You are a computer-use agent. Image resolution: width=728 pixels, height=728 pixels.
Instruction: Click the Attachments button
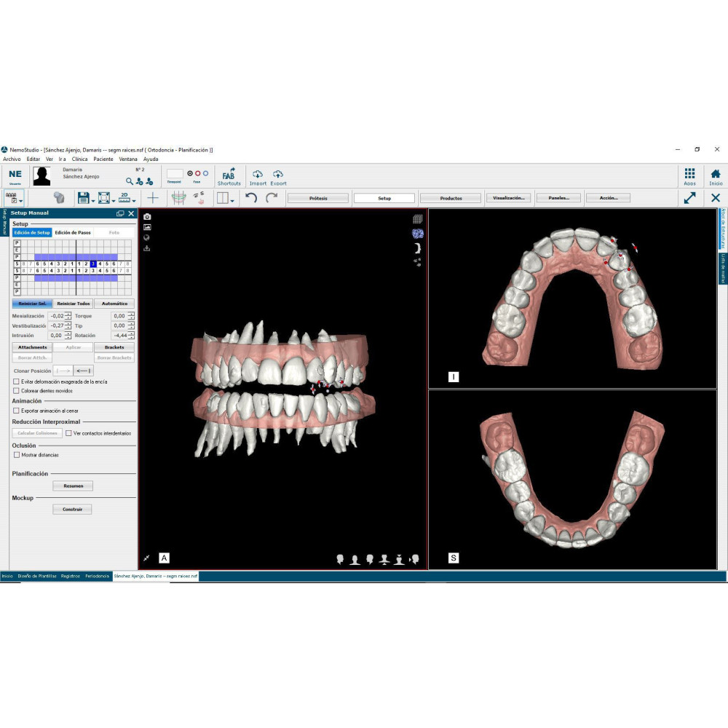click(32, 347)
